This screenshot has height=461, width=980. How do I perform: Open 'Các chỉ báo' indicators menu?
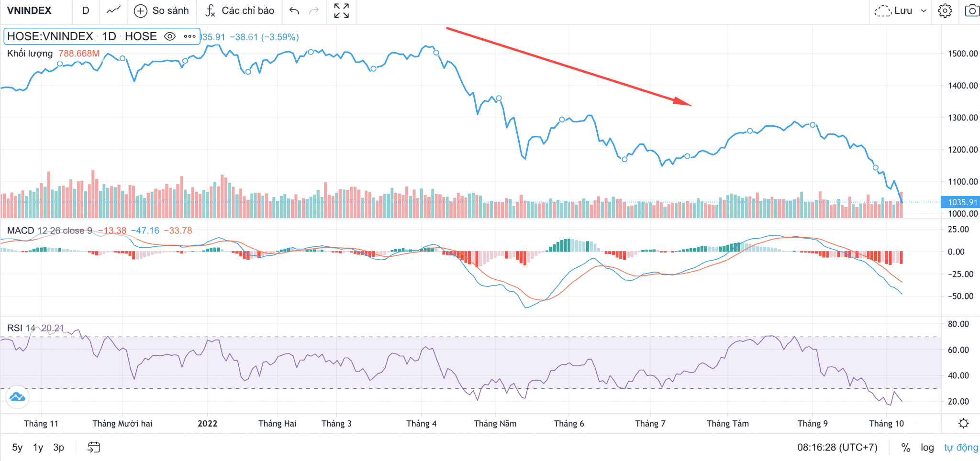pos(240,11)
